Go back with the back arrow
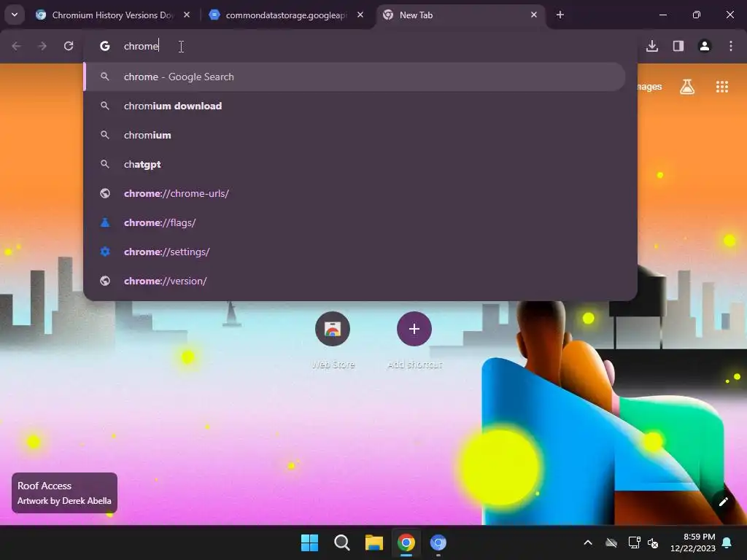Viewport: 747px width, 560px height. [17, 46]
